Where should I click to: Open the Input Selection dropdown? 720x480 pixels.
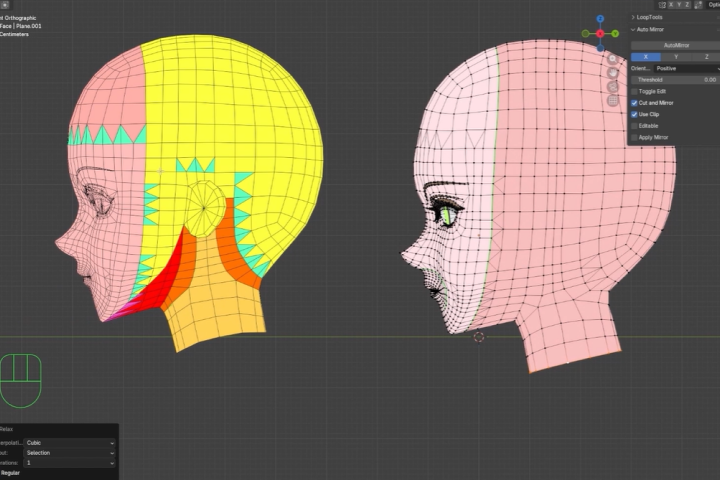coord(69,453)
